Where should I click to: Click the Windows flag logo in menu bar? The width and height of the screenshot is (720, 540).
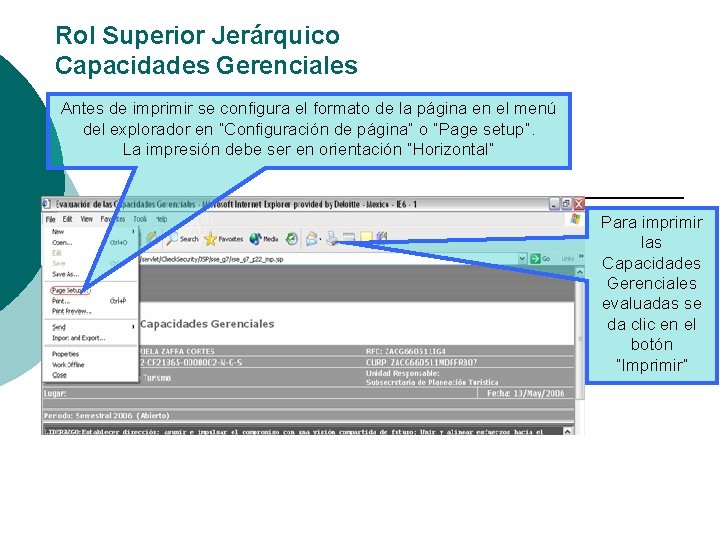pyautogui.click(x=575, y=219)
